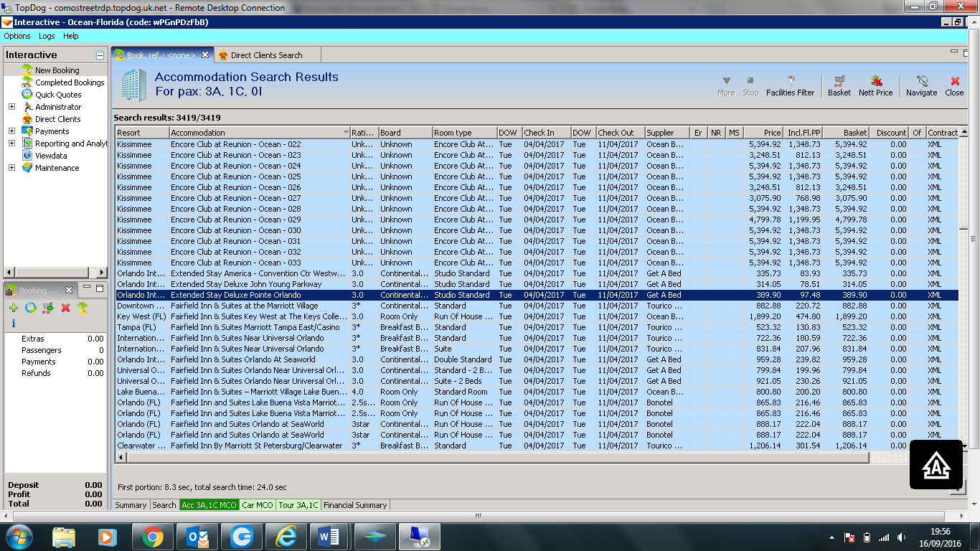Click the Completed Bookings palm tree icon
The image size is (980, 551).
pyautogui.click(x=27, y=83)
